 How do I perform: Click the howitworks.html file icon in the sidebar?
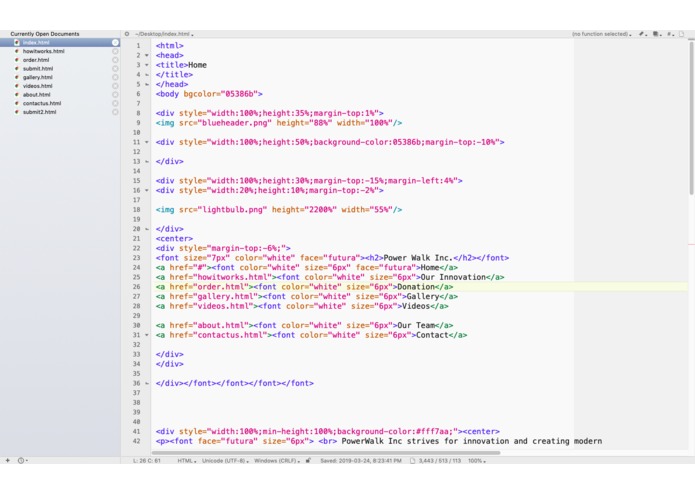(x=16, y=51)
